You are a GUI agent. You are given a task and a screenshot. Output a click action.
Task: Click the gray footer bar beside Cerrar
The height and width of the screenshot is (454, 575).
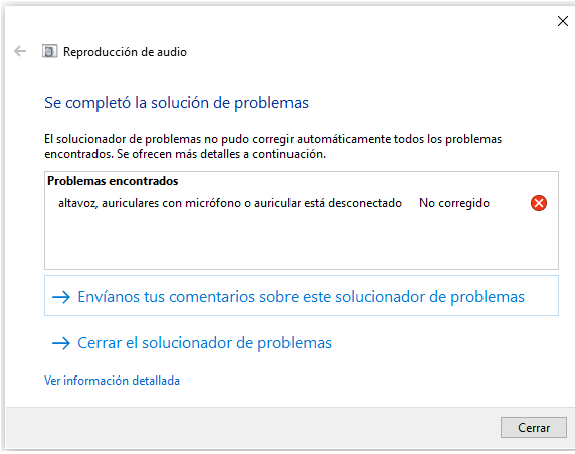click(x=253, y=428)
